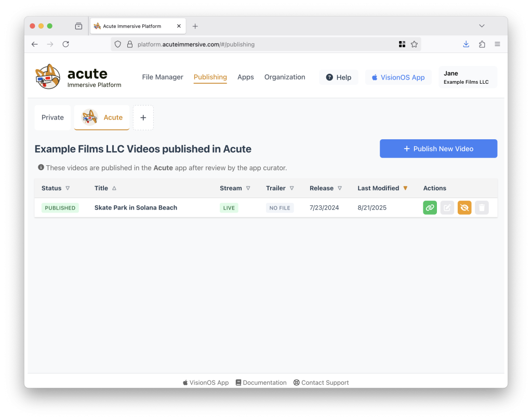Select the Publishing navigation item

[x=210, y=77]
